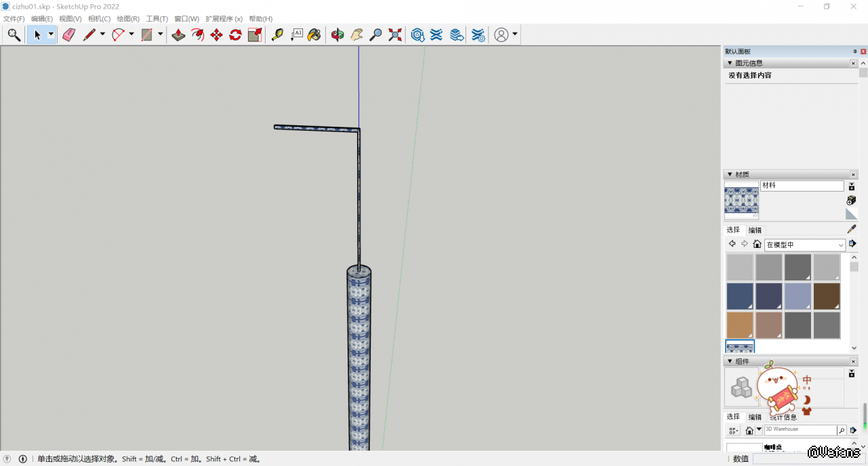Activate the Paint Bucket tool

pyautogui.click(x=314, y=35)
